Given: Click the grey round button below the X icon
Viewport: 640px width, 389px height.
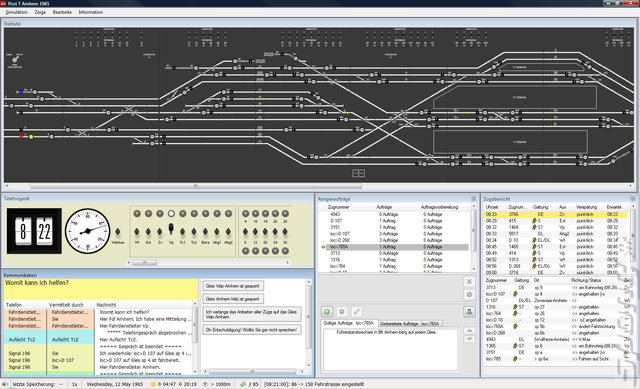Looking at the screenshot, I should click(469, 294).
